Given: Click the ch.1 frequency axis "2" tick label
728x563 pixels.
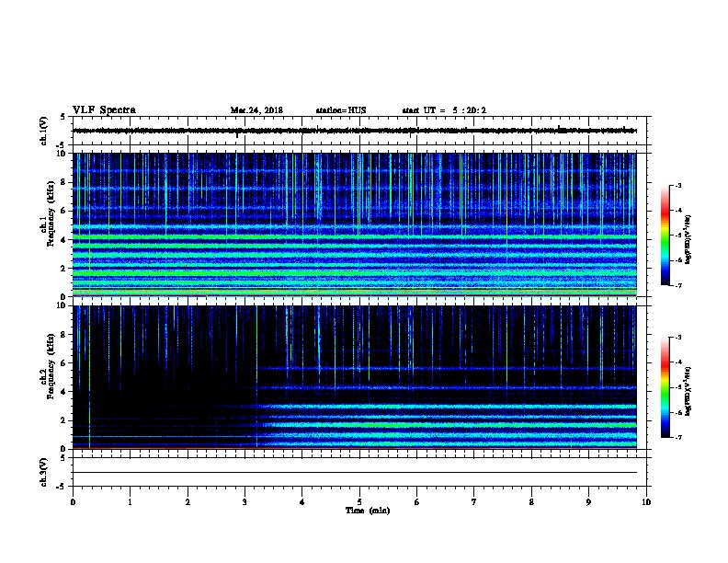Looking at the screenshot, I should (63, 268).
